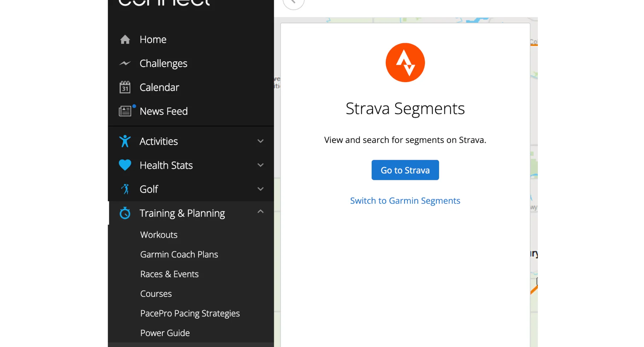Click the Training & Planning stopwatch icon
The width and height of the screenshot is (644, 347).
coord(125,213)
